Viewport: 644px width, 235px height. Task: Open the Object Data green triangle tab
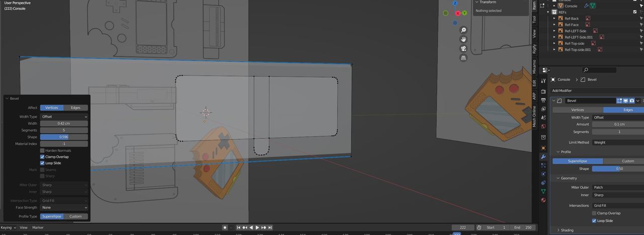coord(543,191)
